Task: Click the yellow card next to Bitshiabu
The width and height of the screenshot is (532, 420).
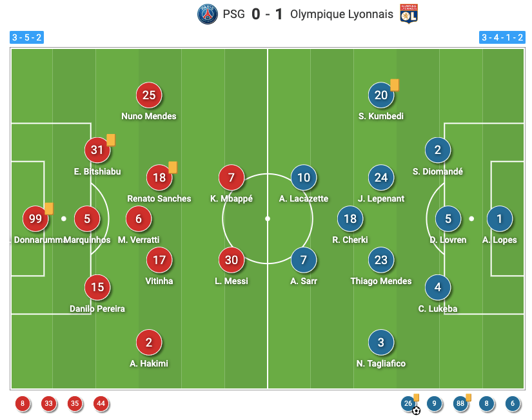Action: (111, 139)
